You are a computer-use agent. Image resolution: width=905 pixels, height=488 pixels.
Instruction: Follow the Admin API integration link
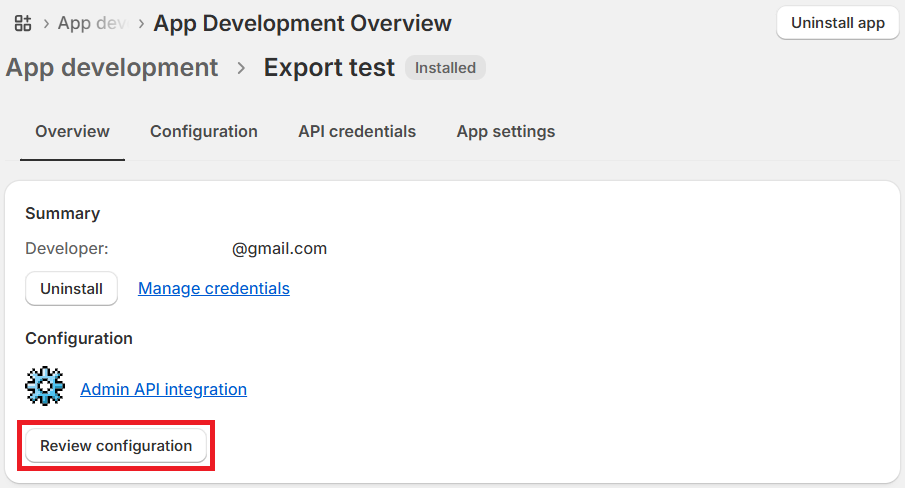(163, 390)
